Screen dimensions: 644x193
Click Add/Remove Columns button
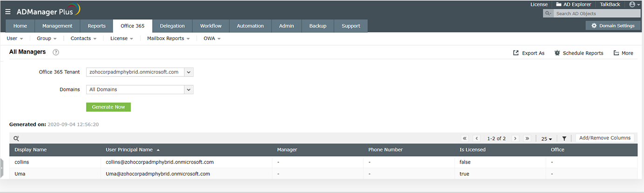click(605, 138)
